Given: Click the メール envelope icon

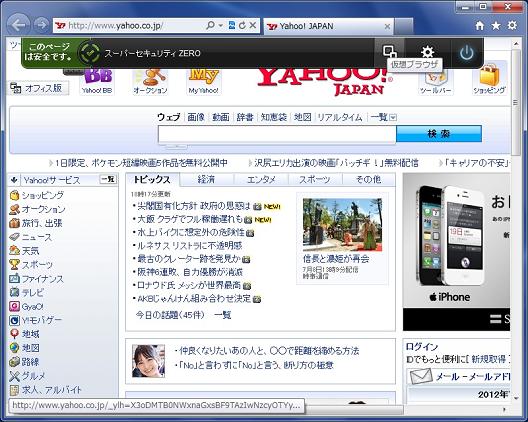Looking at the screenshot, I should [421, 376].
